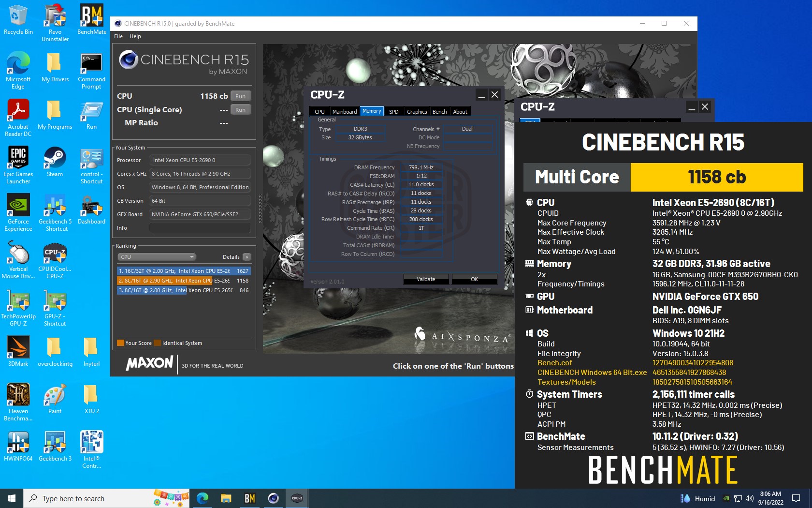Switch to SPD tab in CPU-Z
This screenshot has width=812, height=508.
pos(394,111)
